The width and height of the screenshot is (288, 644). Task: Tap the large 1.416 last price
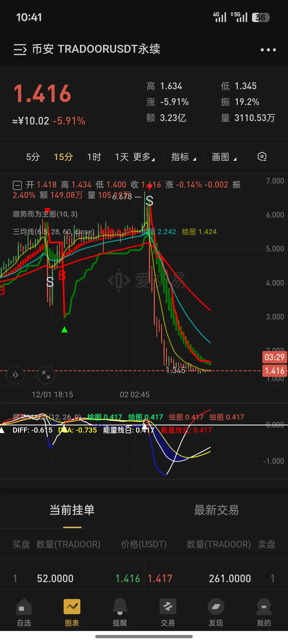42,94
